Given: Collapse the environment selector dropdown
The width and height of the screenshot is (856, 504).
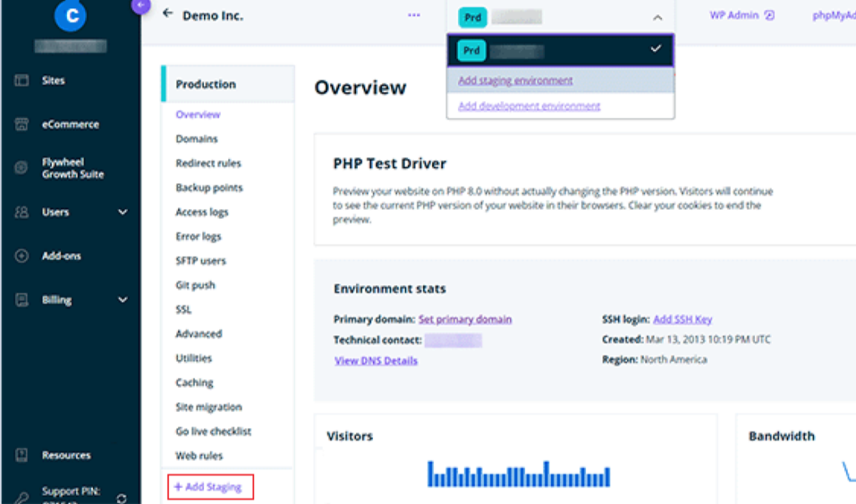Looking at the screenshot, I should pos(657,17).
